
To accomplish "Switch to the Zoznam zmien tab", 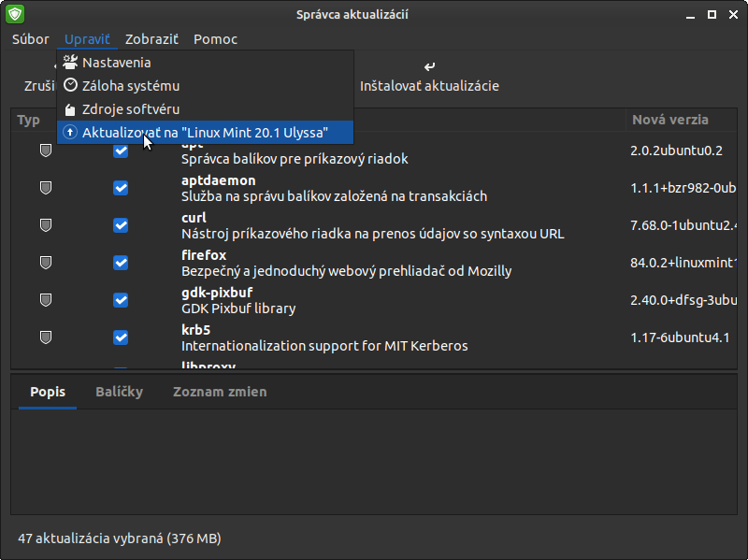I will point(220,392).
